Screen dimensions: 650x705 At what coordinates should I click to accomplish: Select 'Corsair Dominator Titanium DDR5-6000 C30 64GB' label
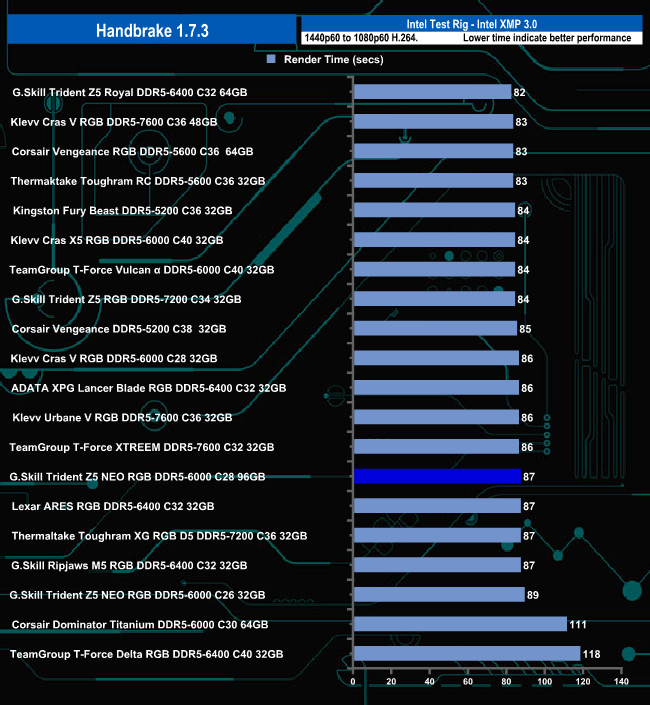140,625
